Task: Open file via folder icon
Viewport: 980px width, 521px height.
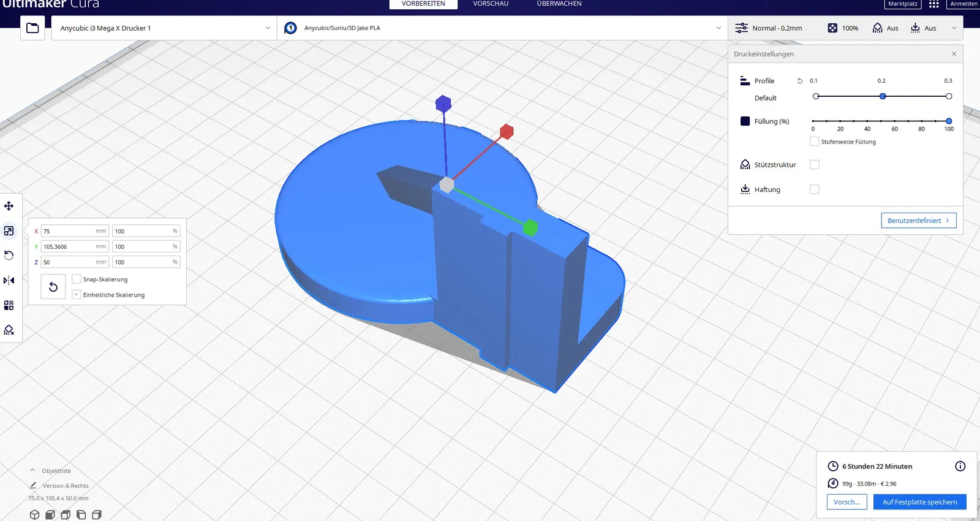Action: pos(32,28)
